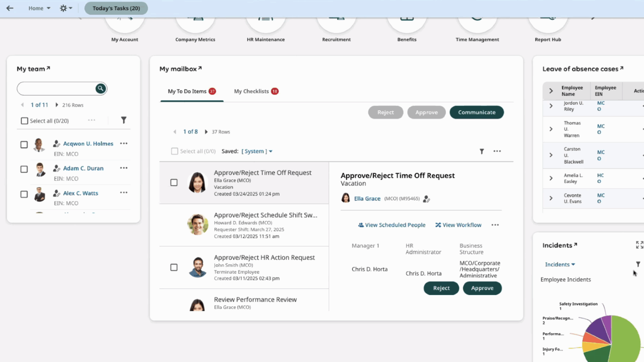Click the My team search field
The height and width of the screenshot is (362, 644).
[x=57, y=88]
